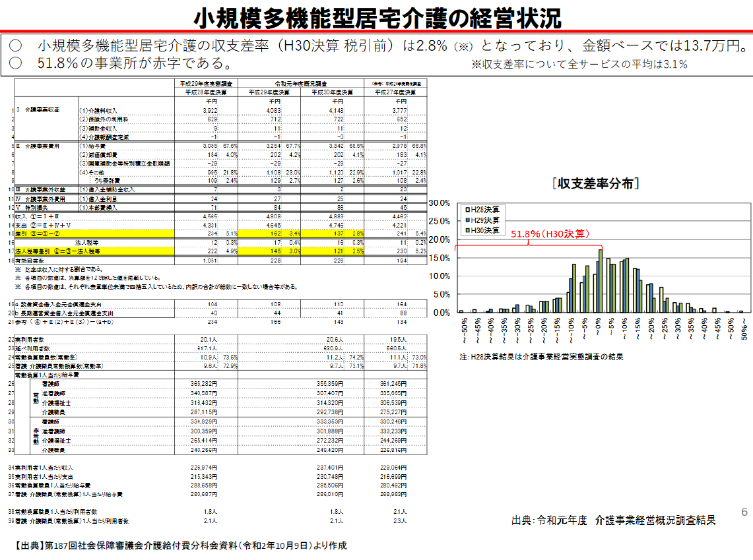Click row label Ⅱ 介護事業費用
Viewport: 753px width, 560px height.
[x=38, y=146]
